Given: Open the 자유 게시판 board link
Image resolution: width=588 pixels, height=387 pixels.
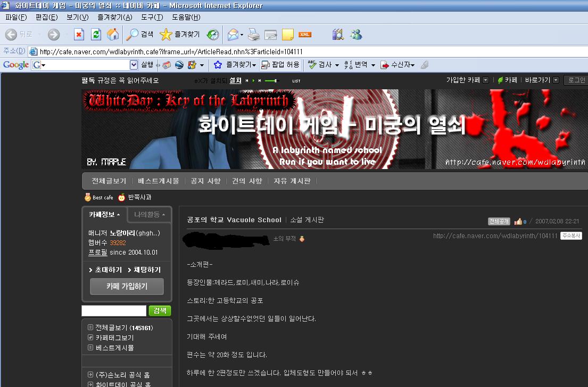Looking at the screenshot, I should [292, 181].
